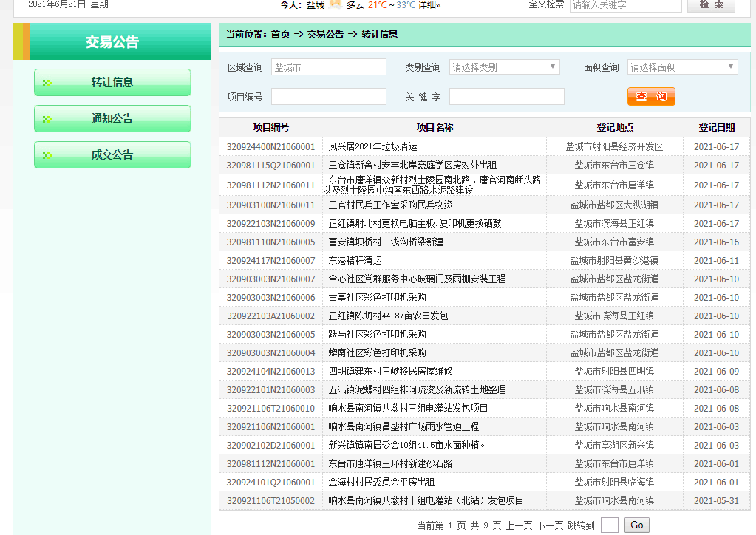
Task: Go to 下一页 next page
Action: coord(550,525)
